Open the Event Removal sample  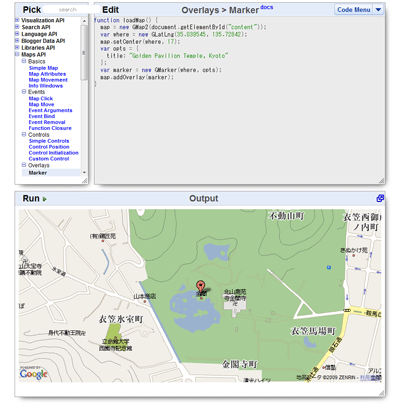47,122
